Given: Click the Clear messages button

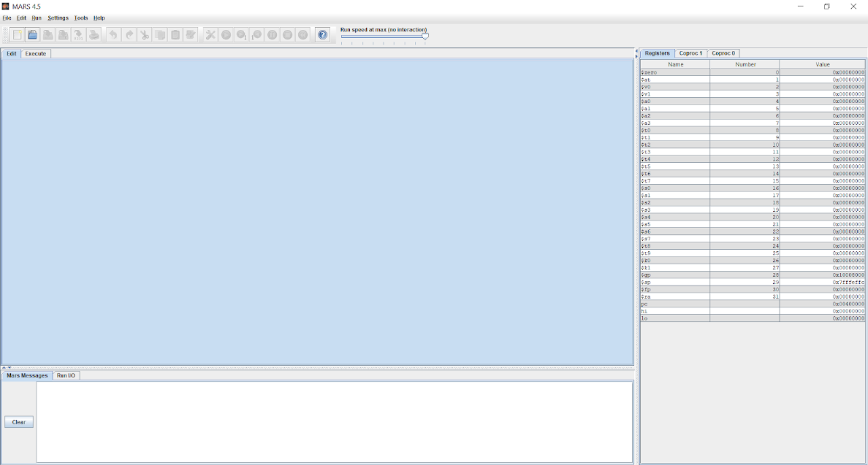Looking at the screenshot, I should pos(19,422).
